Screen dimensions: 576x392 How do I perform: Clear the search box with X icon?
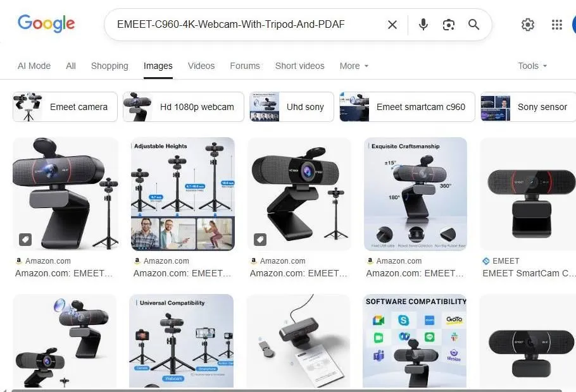pos(392,25)
